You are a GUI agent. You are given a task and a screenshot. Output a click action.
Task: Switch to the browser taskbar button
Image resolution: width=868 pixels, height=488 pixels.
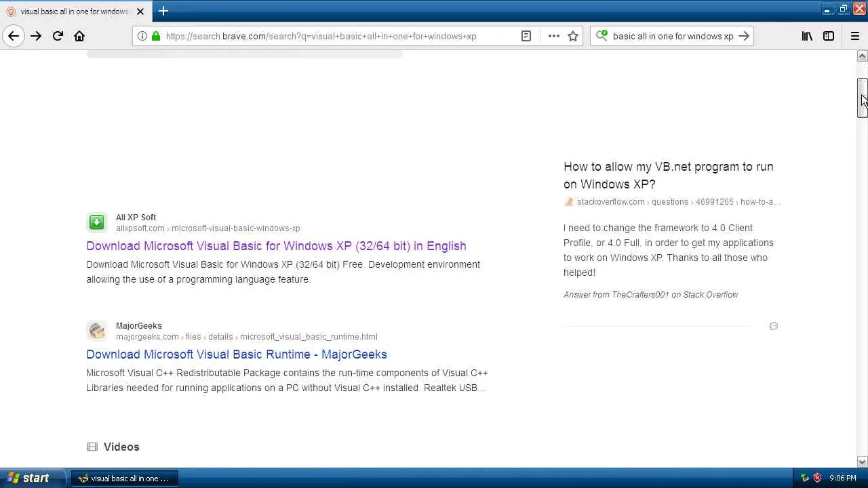(x=124, y=479)
